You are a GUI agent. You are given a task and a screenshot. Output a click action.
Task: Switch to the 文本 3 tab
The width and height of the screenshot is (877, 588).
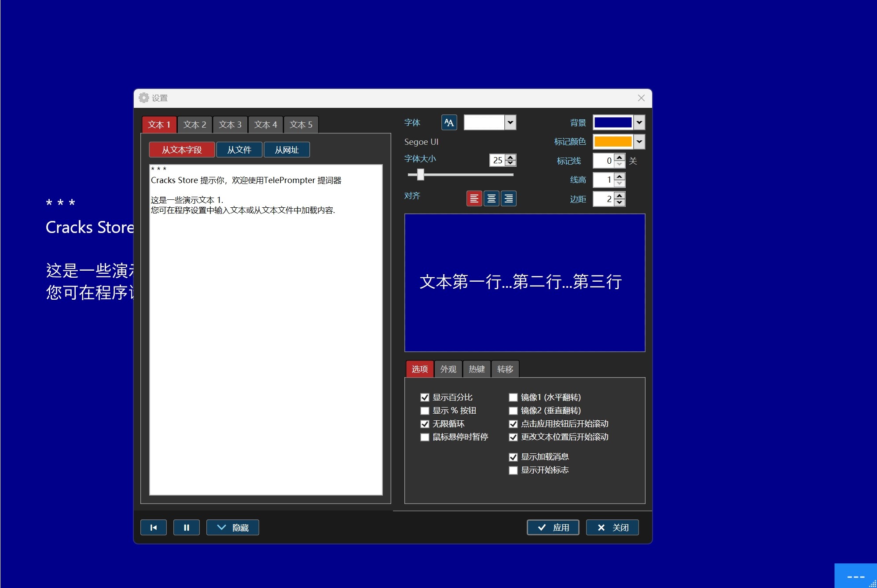pos(230,125)
